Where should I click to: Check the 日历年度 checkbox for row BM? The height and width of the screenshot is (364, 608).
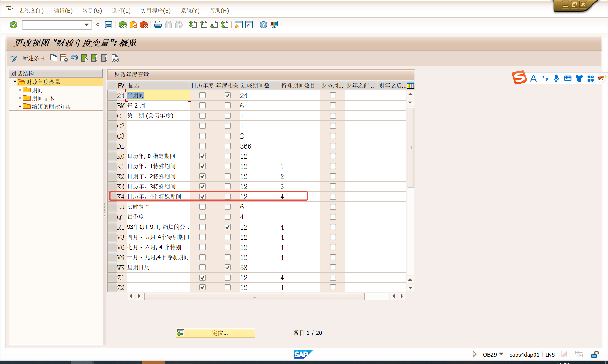[202, 106]
